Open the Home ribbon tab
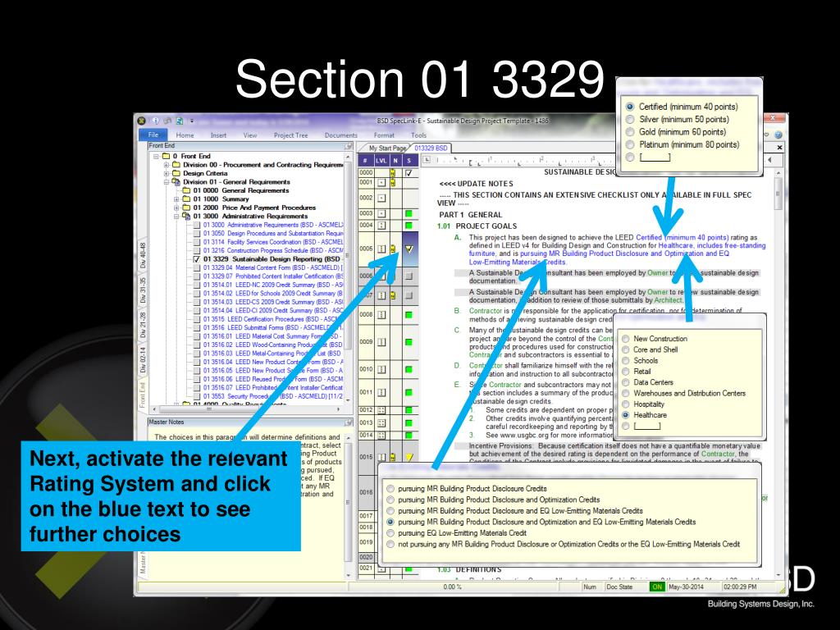 [185, 135]
